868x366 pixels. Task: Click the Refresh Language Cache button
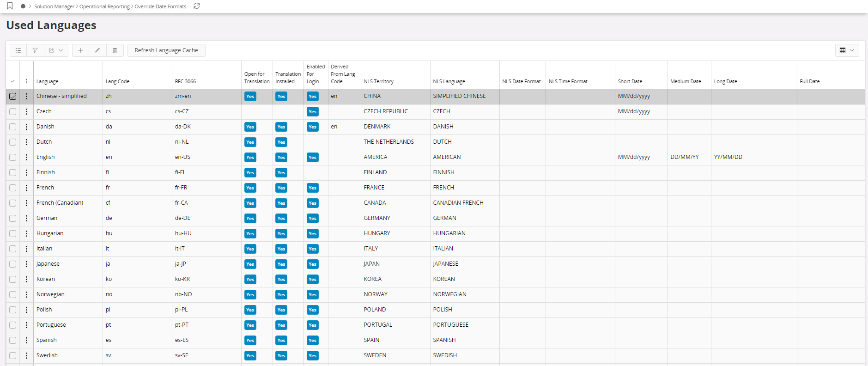point(166,50)
